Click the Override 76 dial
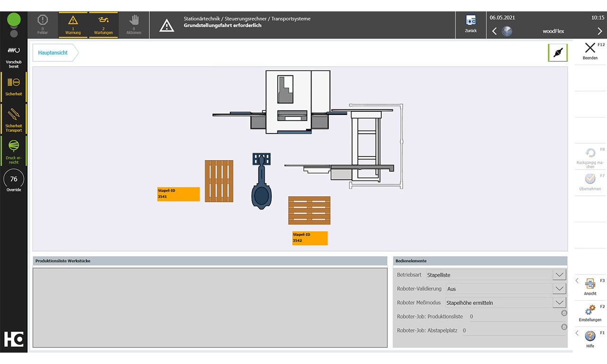The image size is (607, 364). pyautogui.click(x=14, y=179)
